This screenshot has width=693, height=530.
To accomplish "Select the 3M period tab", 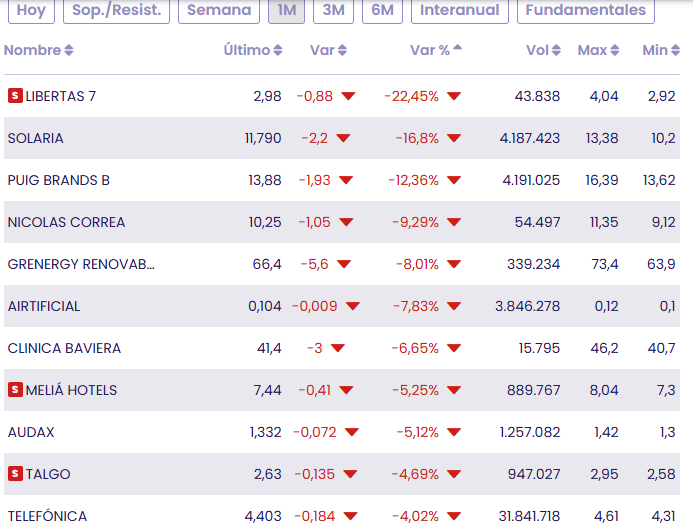I will point(333,10).
